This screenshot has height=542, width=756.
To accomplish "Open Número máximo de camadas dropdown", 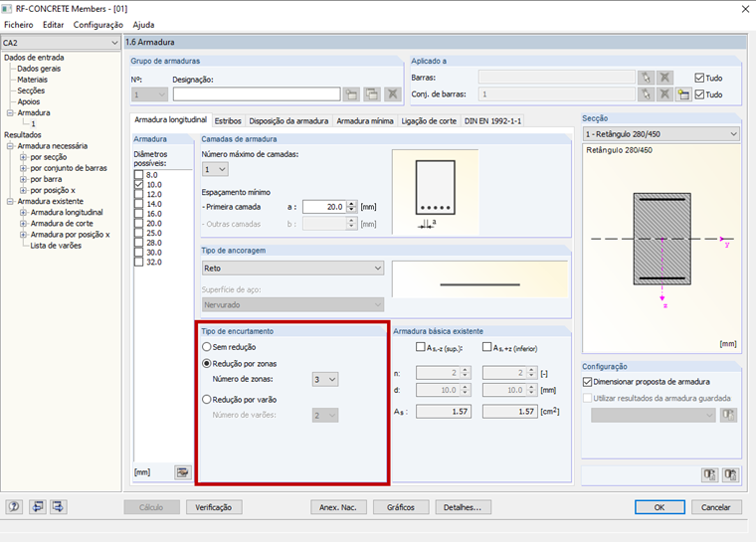I will tap(215, 169).
